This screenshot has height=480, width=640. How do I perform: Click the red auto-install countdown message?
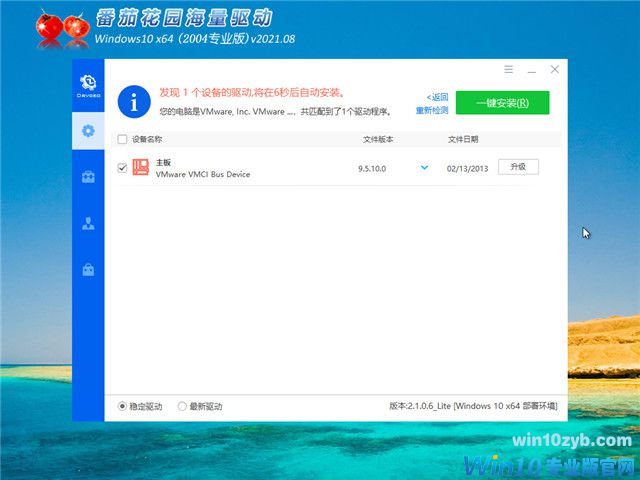[x=252, y=93]
